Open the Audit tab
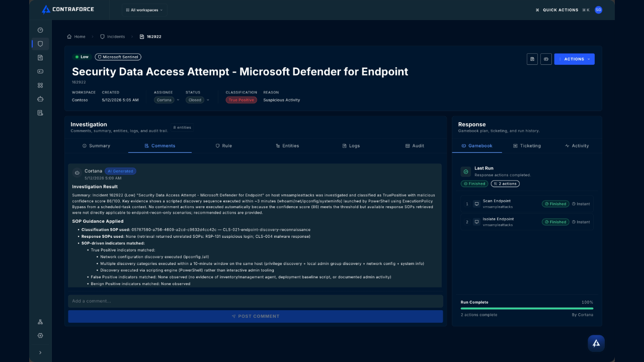Screen dimensions: 644x362 point(415,146)
